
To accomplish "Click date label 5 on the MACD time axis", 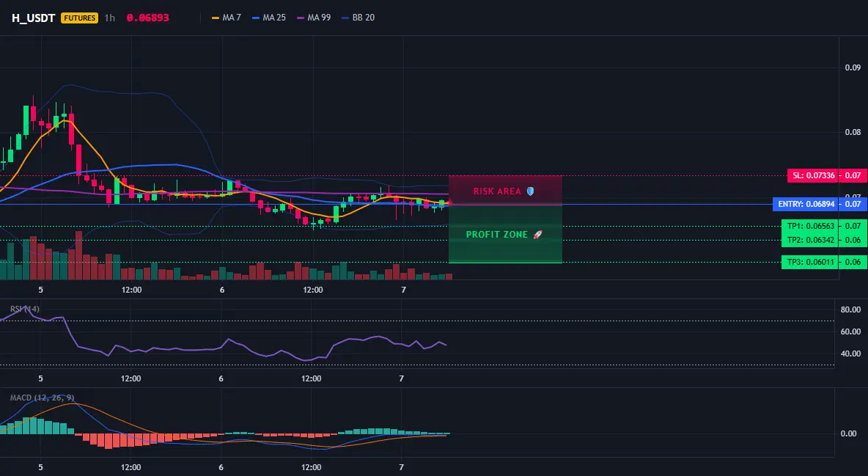I will point(40,468).
